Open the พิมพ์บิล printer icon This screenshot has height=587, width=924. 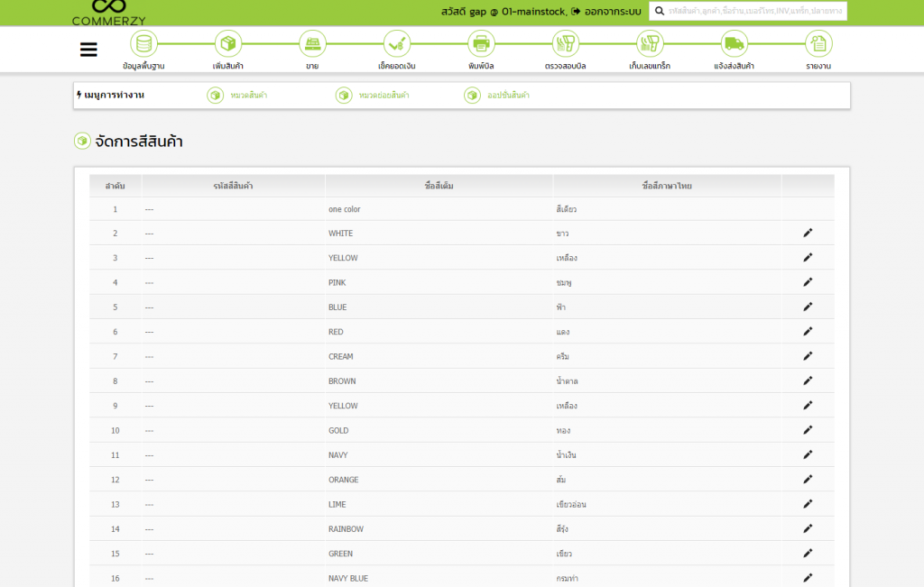(481, 43)
